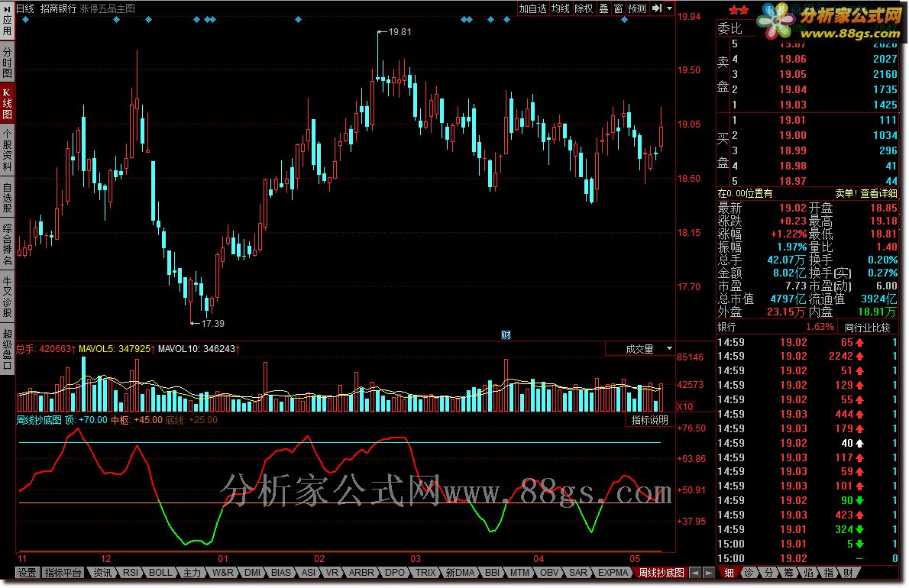Image resolution: width=909 pixels, height=588 pixels.
Task: Click 日线 period label
Action: pyautogui.click(x=25, y=8)
